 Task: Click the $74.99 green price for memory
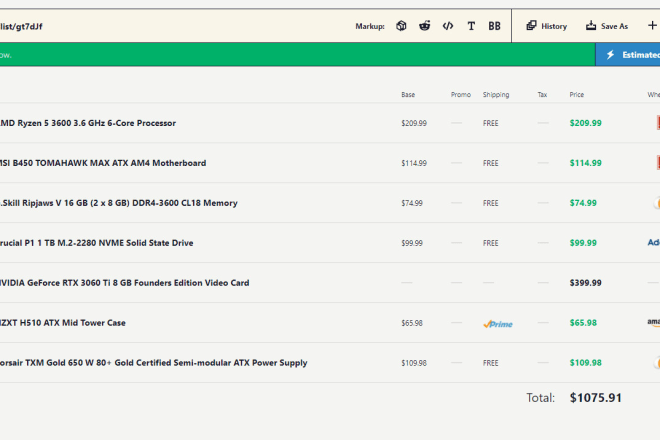point(583,203)
